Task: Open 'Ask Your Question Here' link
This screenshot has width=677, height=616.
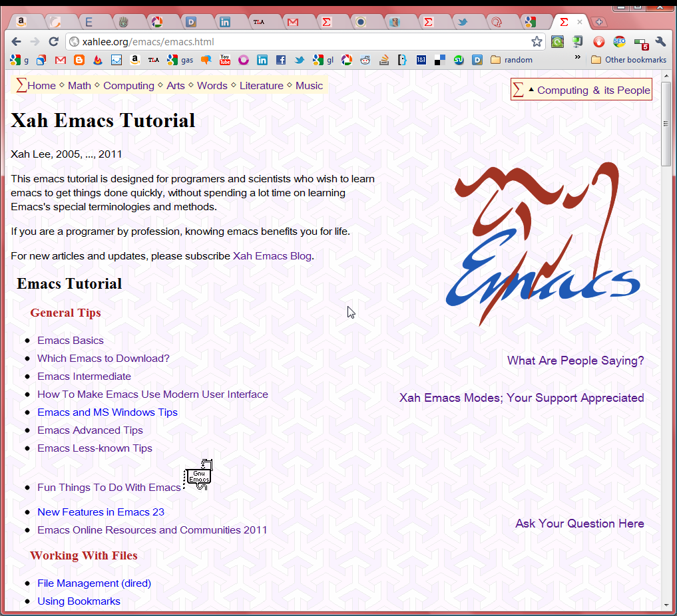Action: coord(579,524)
